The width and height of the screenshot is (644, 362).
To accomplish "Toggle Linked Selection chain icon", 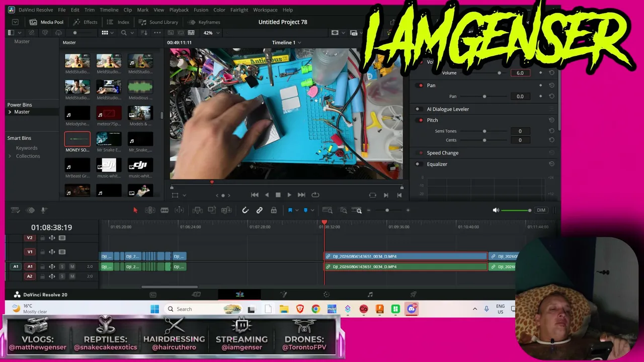I will click(259, 210).
